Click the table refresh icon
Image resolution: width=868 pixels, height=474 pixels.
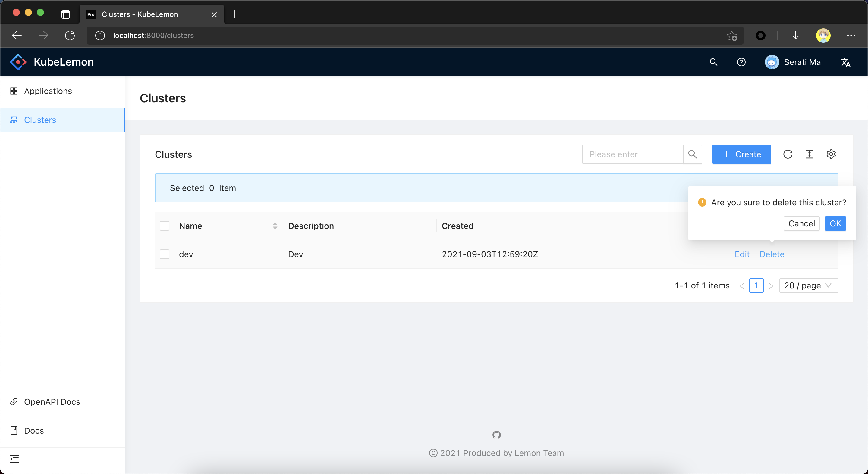coord(788,154)
